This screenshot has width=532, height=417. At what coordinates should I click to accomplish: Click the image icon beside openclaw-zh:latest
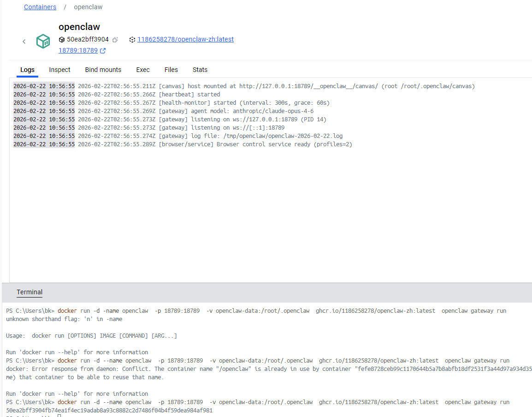click(132, 39)
